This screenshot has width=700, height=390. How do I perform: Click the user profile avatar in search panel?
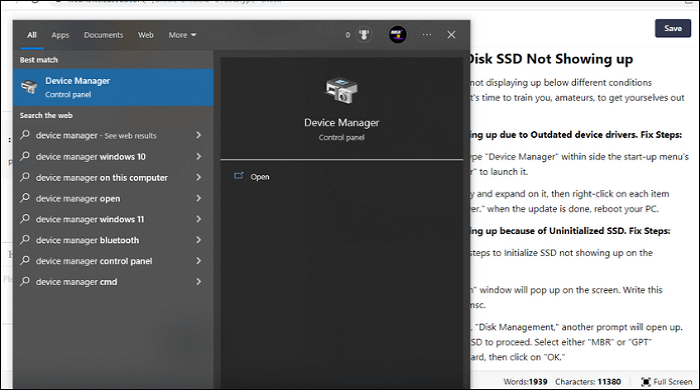[x=397, y=35]
